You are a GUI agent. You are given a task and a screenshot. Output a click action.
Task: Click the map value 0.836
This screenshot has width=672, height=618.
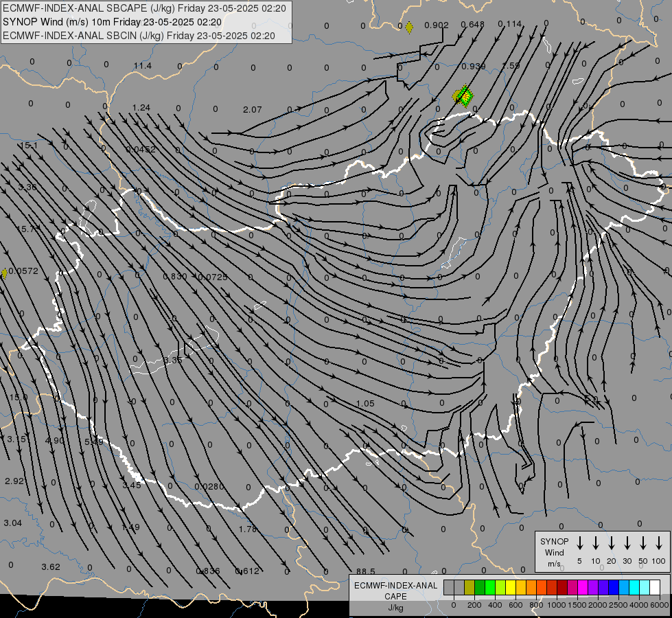(208, 571)
